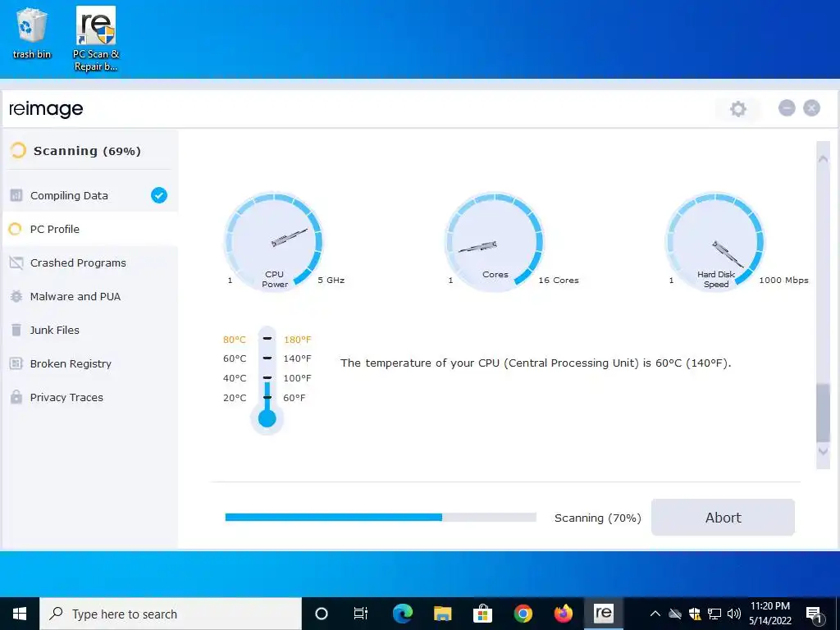Click the Reimage logo
The image size is (840, 630).
pos(46,109)
